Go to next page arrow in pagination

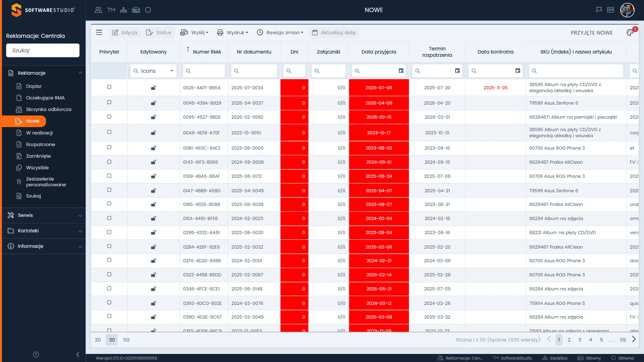pos(634,339)
